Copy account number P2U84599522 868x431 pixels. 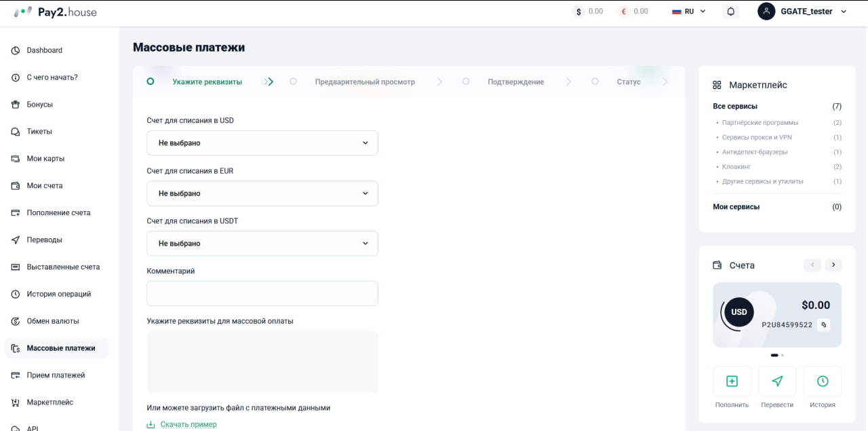pos(824,325)
